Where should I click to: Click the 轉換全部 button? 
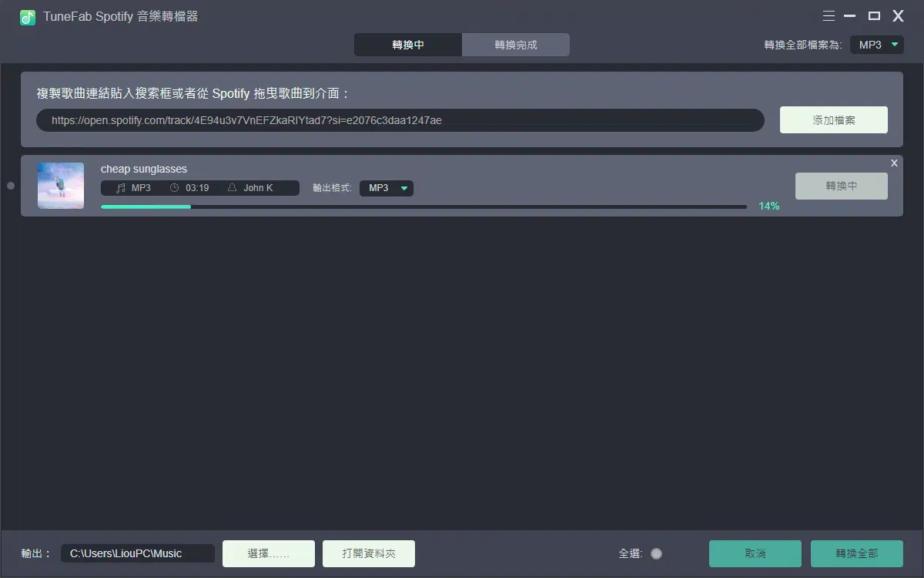coord(856,553)
